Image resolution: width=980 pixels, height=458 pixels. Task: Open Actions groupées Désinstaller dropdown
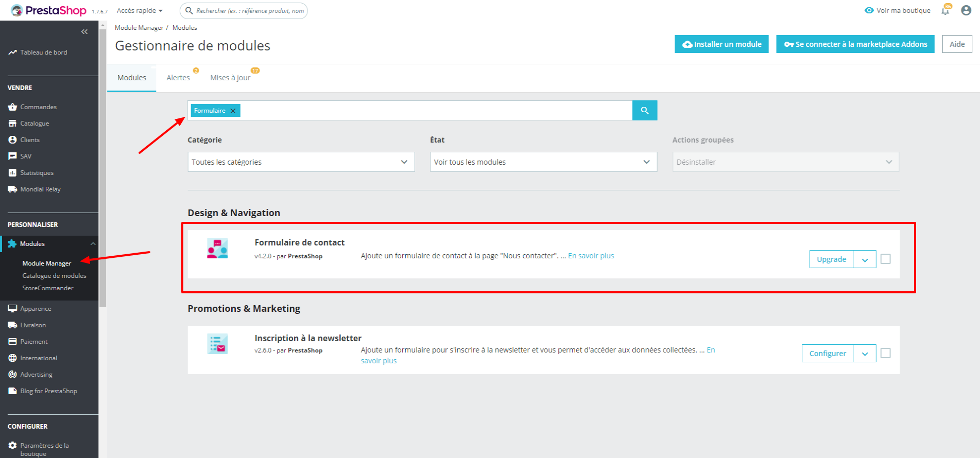point(786,162)
